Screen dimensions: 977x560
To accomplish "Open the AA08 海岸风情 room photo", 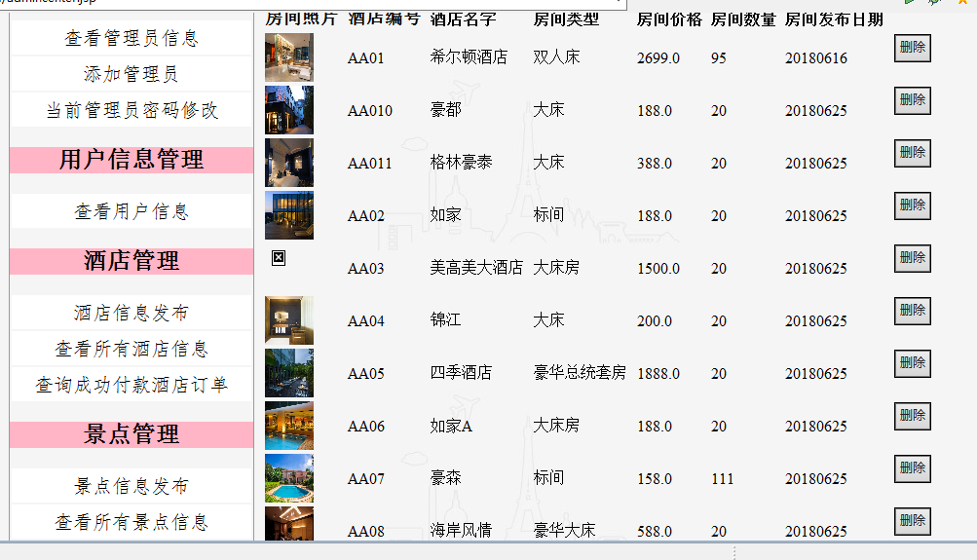I will 289,523.
